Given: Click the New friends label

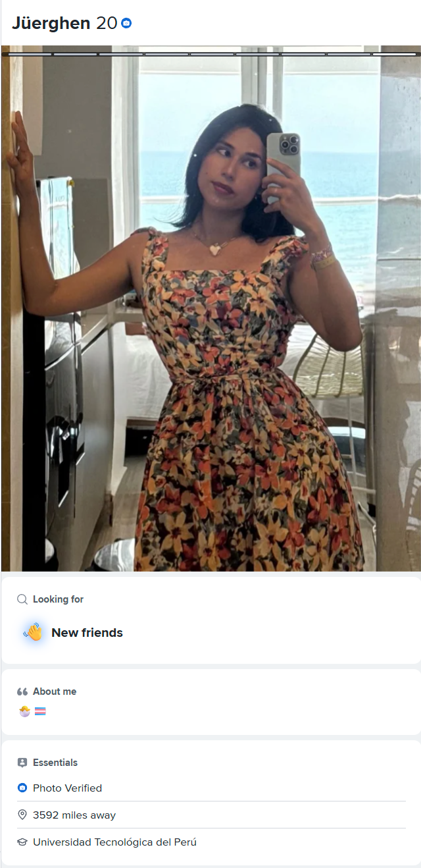Looking at the screenshot, I should [x=87, y=633].
